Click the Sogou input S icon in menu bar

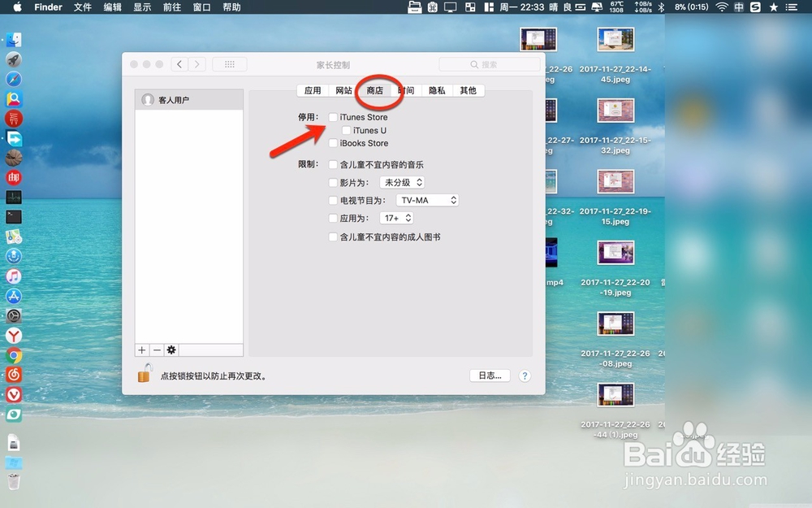755,7
